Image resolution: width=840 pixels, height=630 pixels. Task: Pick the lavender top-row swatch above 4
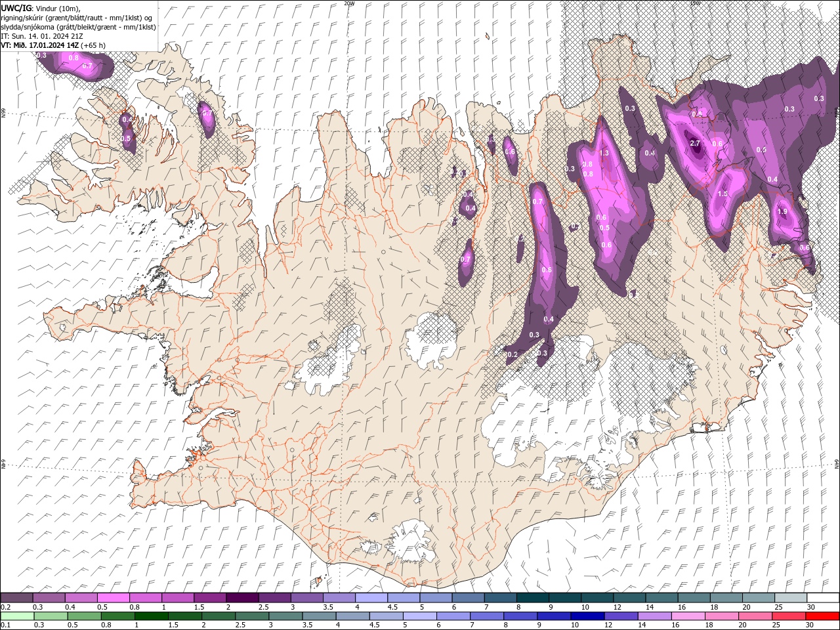pyautogui.click(x=370, y=598)
